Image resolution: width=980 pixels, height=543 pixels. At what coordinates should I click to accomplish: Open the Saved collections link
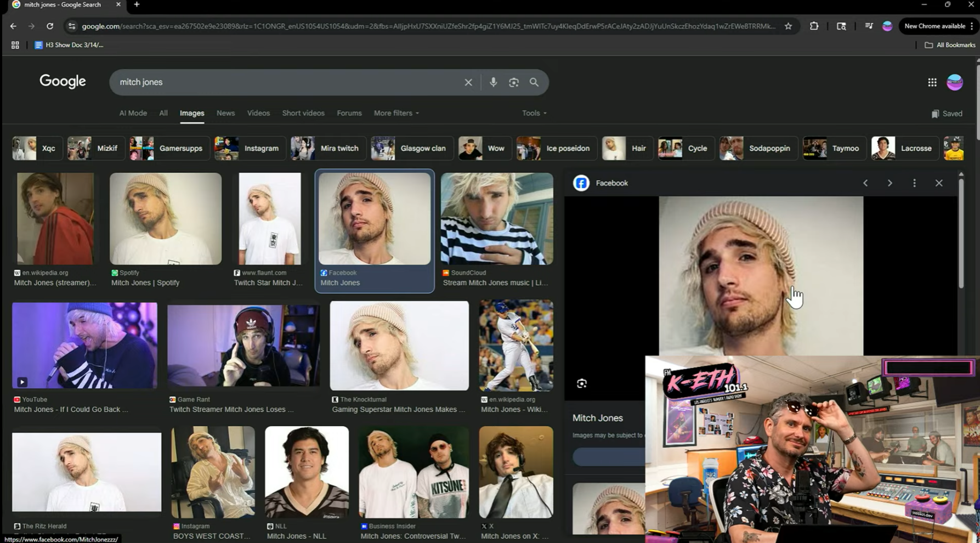pyautogui.click(x=947, y=114)
